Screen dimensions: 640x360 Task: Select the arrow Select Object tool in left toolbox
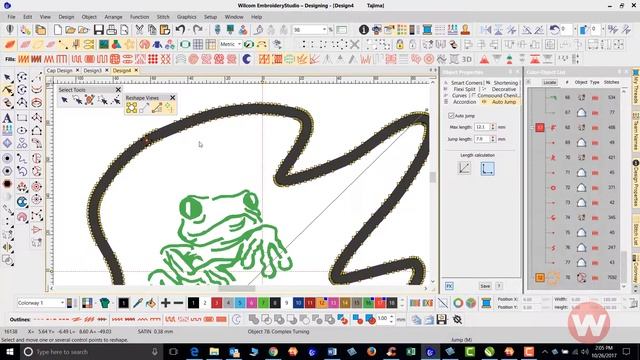point(7,78)
